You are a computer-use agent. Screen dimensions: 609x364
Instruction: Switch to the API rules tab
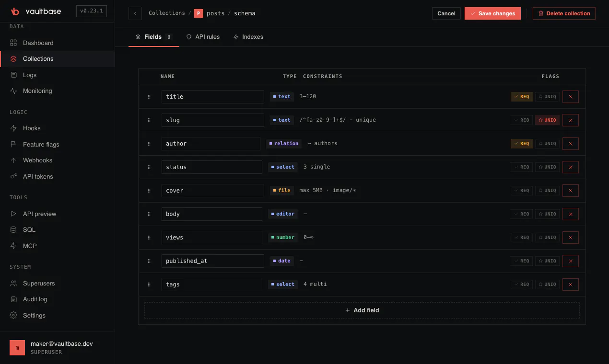[x=203, y=37]
